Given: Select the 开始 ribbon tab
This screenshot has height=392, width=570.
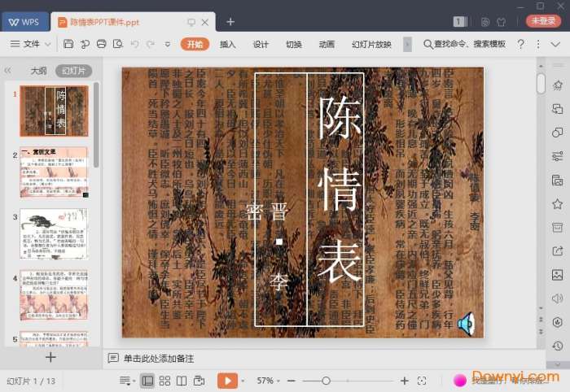Looking at the screenshot, I should click(x=195, y=44).
